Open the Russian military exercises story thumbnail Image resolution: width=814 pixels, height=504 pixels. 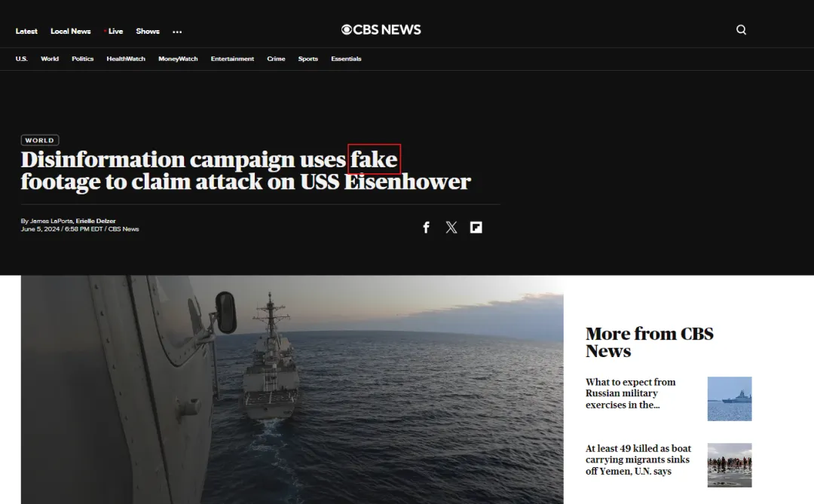tap(730, 399)
